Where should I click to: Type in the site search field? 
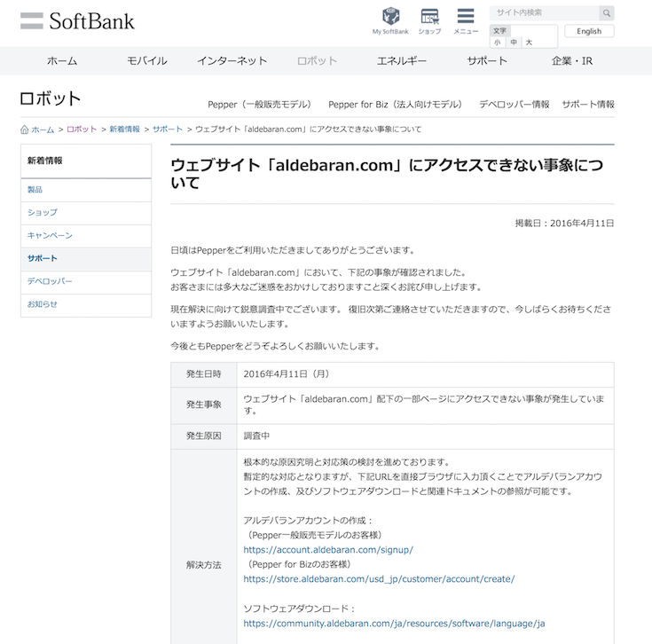(543, 13)
